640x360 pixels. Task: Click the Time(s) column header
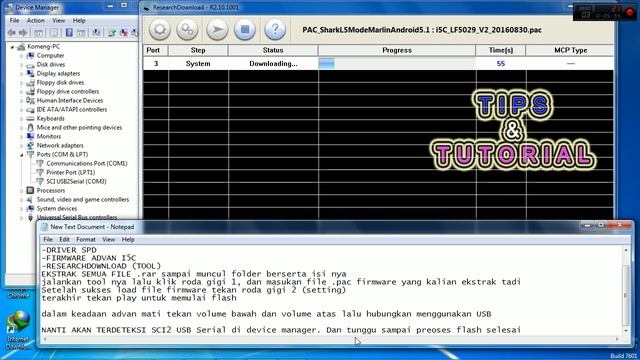coord(501,50)
